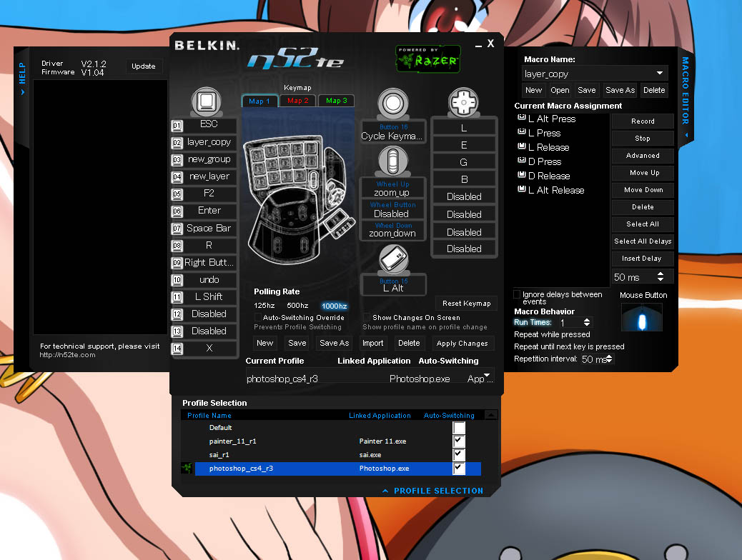Switch to Map 1 keymap tab
742x560 pixels.
tap(259, 101)
